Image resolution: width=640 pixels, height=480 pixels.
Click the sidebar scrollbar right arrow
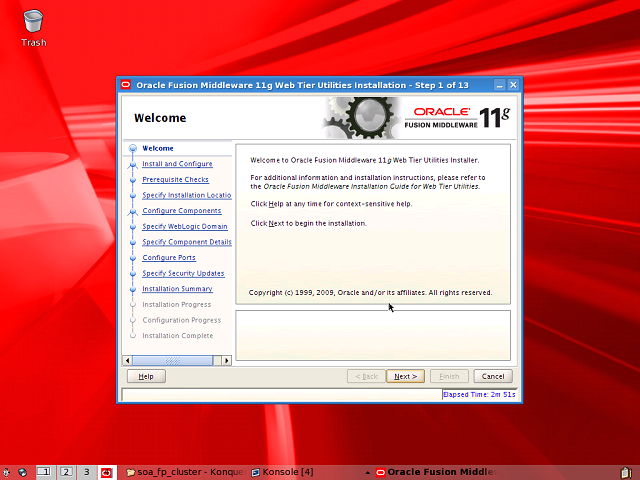(227, 360)
